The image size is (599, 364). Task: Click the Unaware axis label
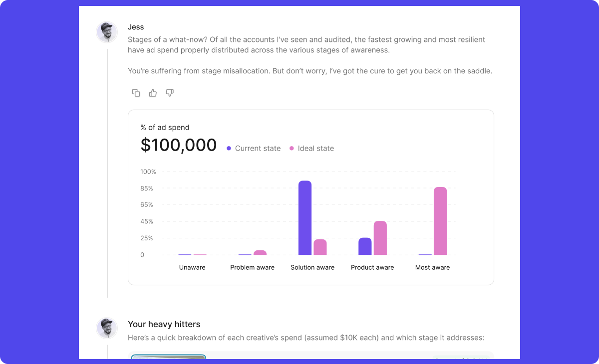coord(192,268)
